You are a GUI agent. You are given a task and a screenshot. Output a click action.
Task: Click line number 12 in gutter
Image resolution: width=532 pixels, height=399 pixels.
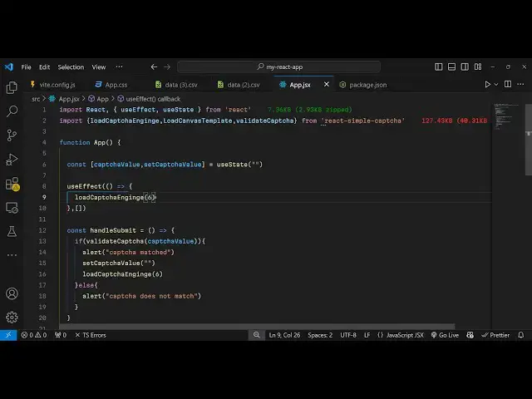42,230
